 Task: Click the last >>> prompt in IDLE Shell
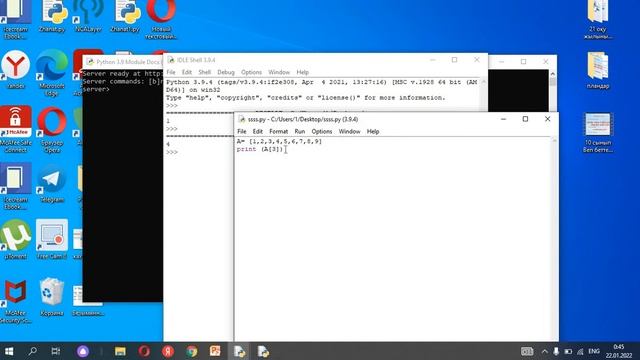pyautogui.click(x=172, y=152)
